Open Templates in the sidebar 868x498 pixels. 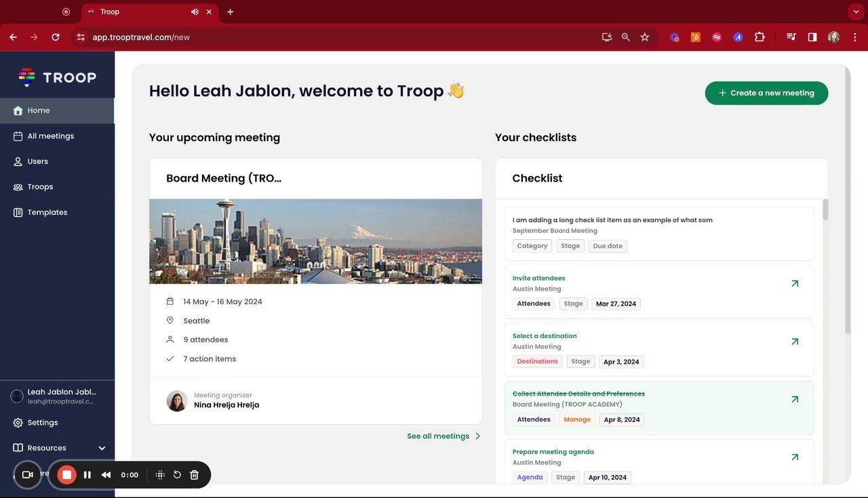pyautogui.click(x=57, y=212)
